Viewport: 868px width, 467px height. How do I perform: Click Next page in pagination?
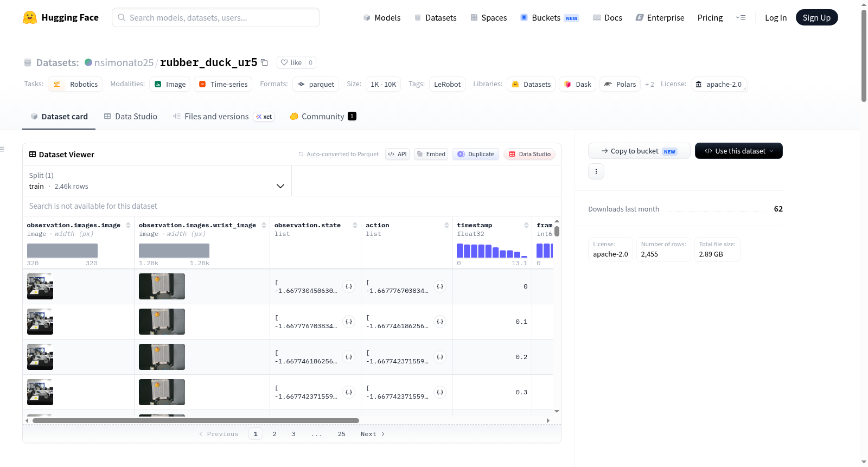tap(373, 434)
